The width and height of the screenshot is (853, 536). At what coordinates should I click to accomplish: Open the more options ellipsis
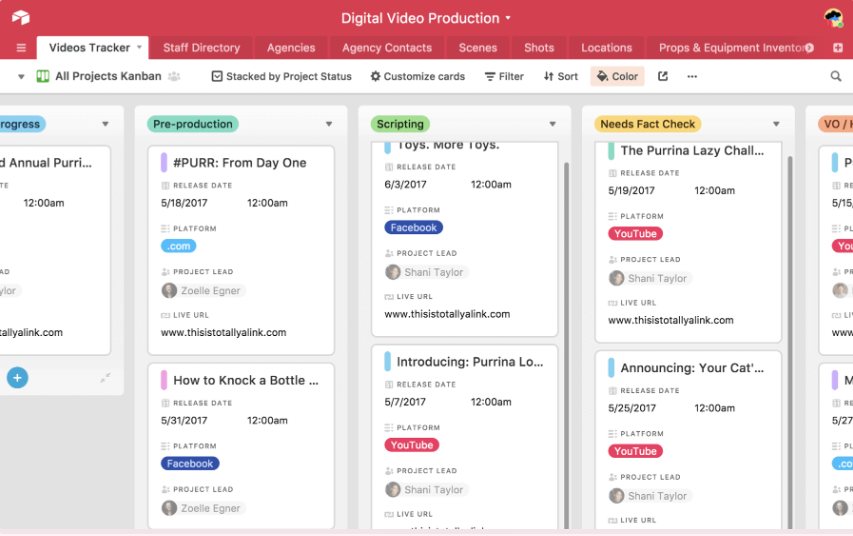point(692,76)
